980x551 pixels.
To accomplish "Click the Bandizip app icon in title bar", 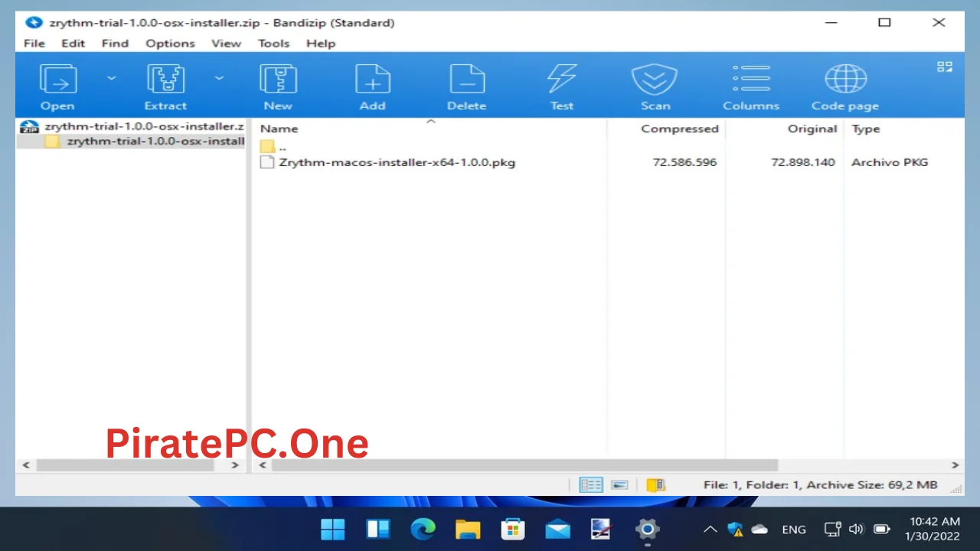I will point(33,22).
